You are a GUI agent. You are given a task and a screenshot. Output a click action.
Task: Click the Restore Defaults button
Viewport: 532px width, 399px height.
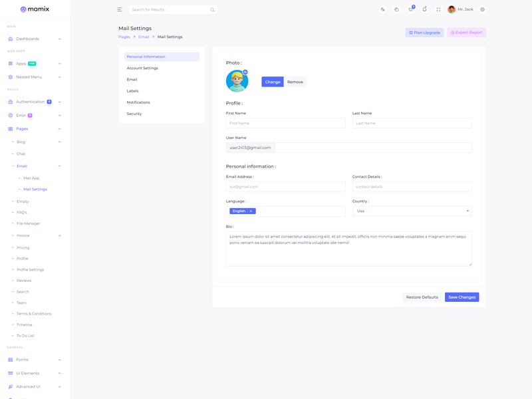coord(422,297)
